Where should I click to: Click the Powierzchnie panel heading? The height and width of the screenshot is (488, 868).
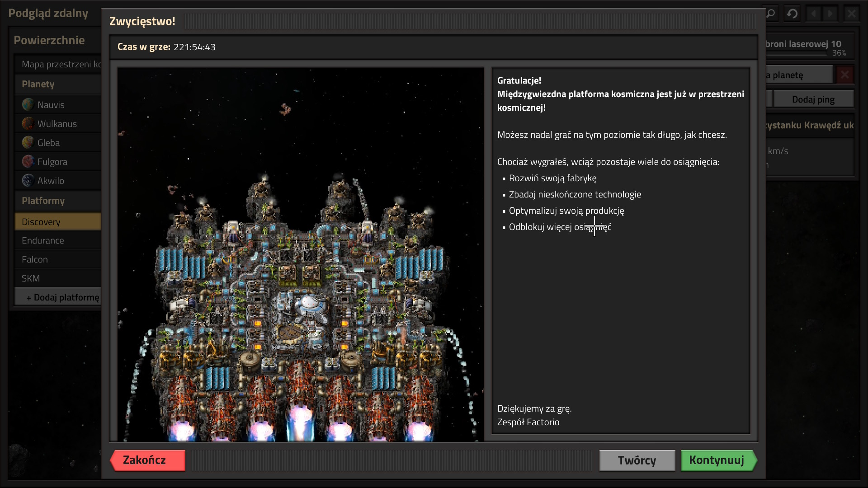[x=49, y=40]
